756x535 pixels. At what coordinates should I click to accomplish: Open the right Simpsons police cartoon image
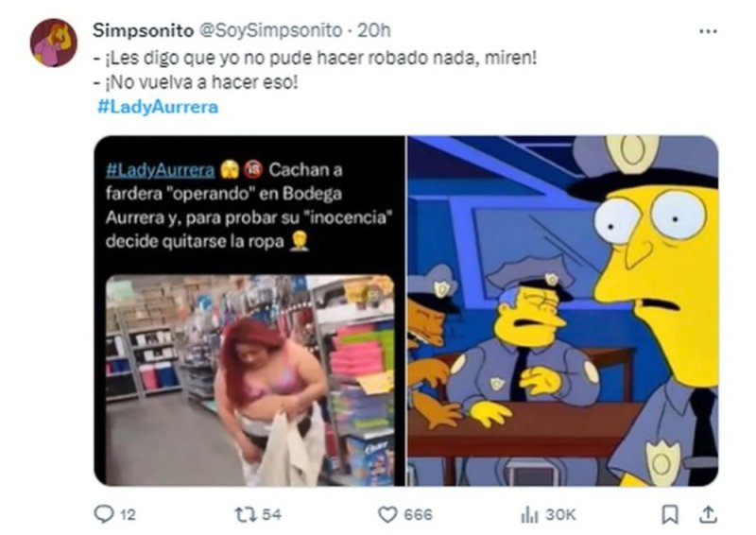562,311
